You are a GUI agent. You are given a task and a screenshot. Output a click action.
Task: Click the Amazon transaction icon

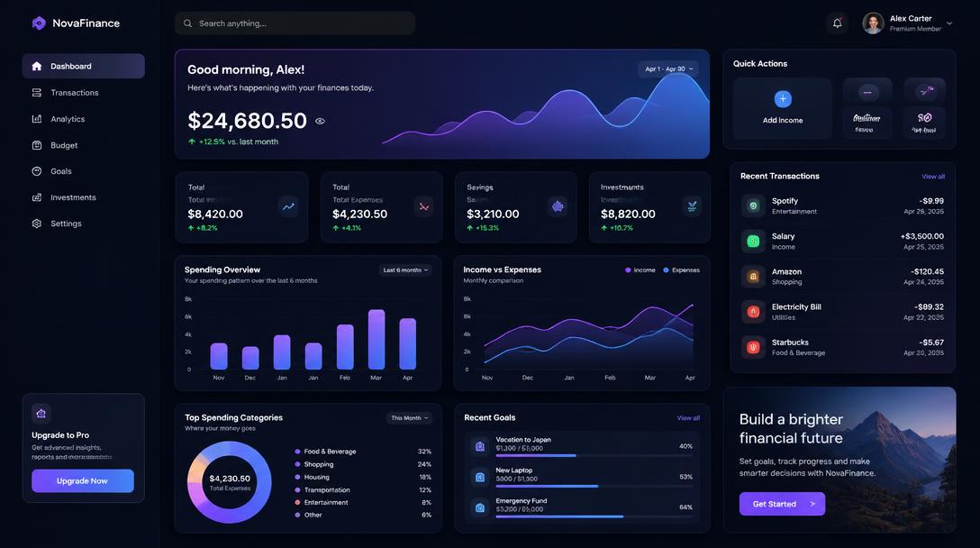pos(753,277)
